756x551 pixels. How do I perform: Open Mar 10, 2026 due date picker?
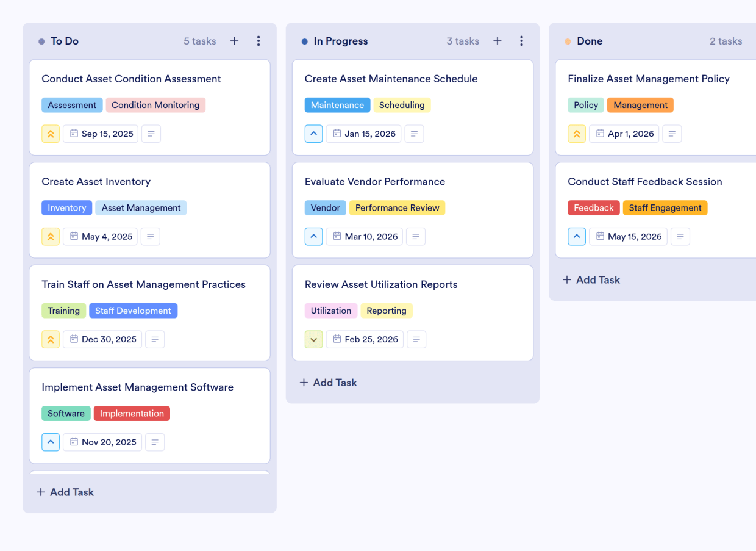tap(365, 237)
